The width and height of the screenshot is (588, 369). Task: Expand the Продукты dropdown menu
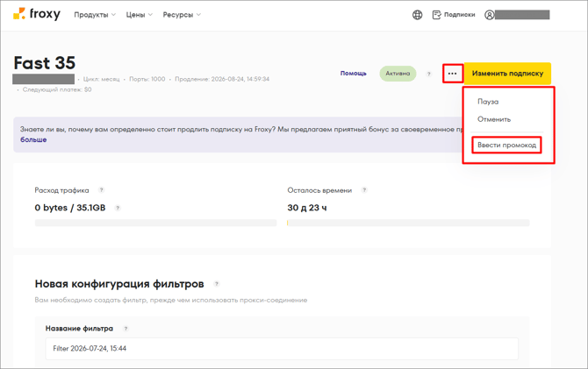(95, 15)
